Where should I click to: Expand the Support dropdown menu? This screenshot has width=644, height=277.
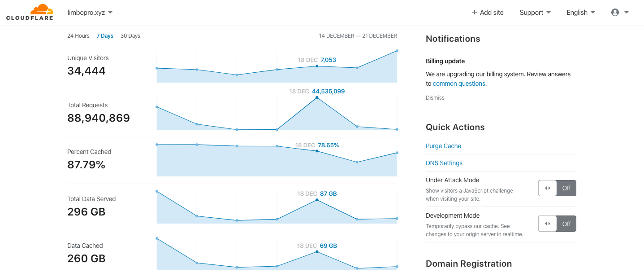click(535, 13)
